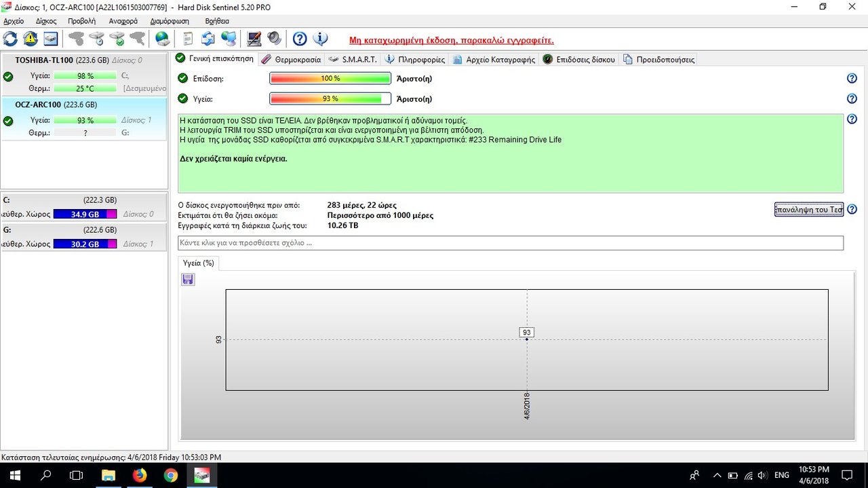Click the speaker sound toolbar icon
The width and height of the screenshot is (868, 488).
point(275,39)
